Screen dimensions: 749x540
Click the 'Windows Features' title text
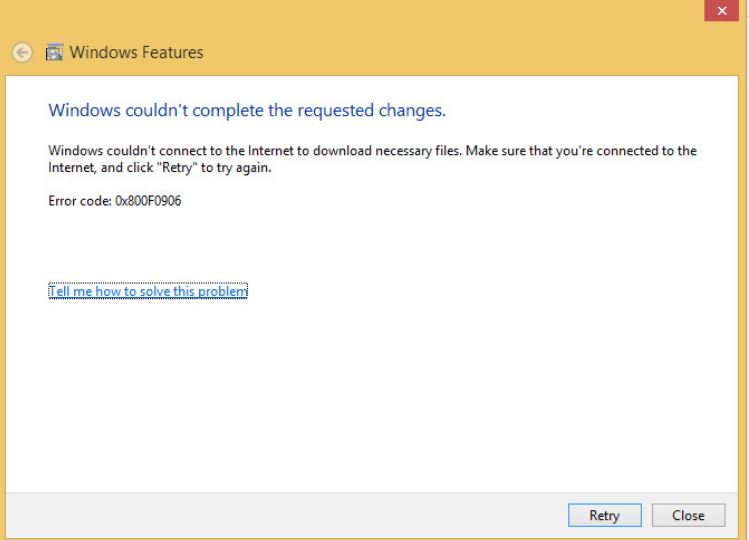[x=137, y=52]
